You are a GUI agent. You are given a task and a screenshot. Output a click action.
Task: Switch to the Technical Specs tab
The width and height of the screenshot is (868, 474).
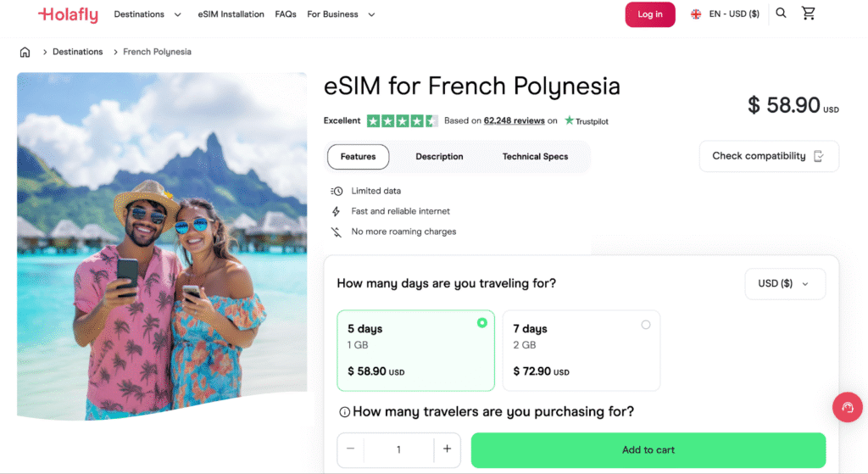(535, 157)
